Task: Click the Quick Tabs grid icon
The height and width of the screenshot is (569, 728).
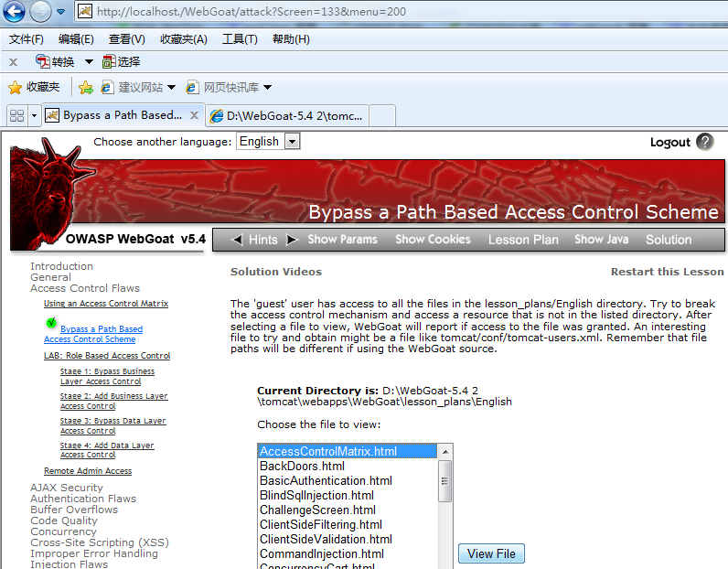Action: pos(17,115)
